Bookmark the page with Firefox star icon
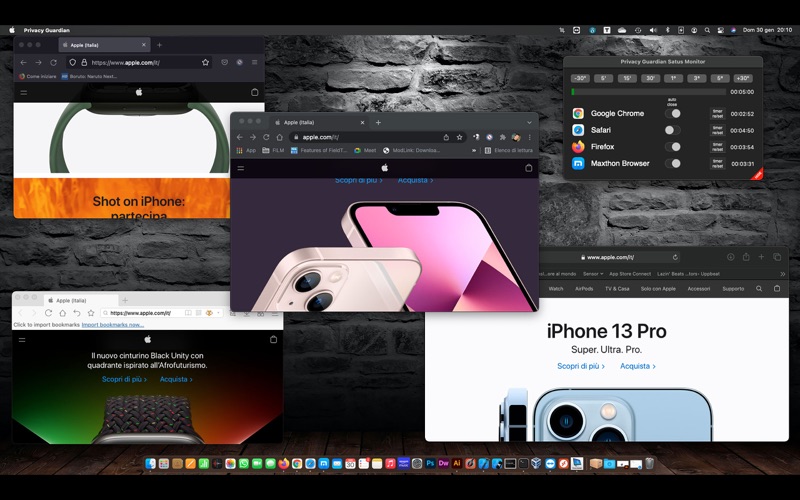Screen dimensions: 800x500 (205, 62)
